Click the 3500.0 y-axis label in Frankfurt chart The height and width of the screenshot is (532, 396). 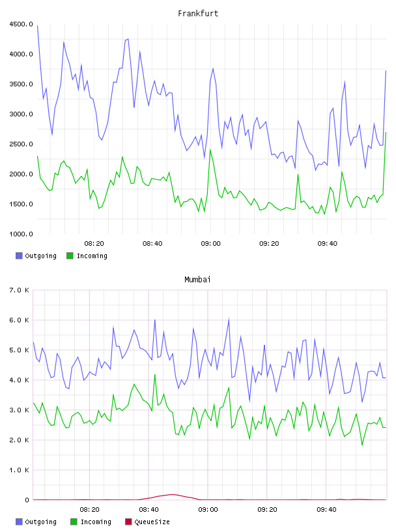21,84
